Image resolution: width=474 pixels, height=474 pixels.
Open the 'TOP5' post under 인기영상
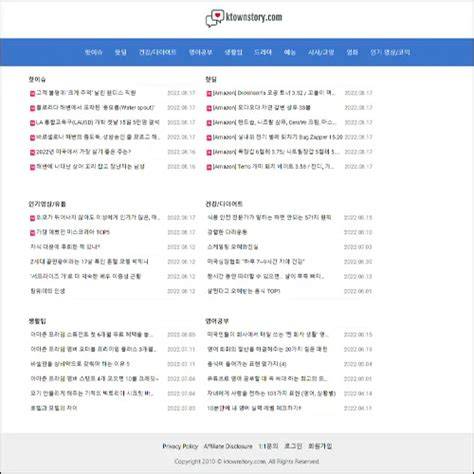coord(73,232)
